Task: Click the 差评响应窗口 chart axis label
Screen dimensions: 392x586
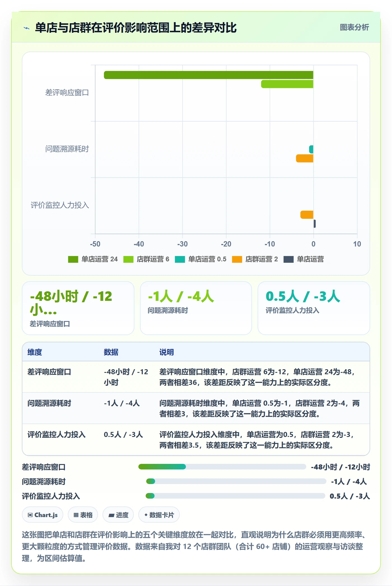Action: (x=67, y=93)
